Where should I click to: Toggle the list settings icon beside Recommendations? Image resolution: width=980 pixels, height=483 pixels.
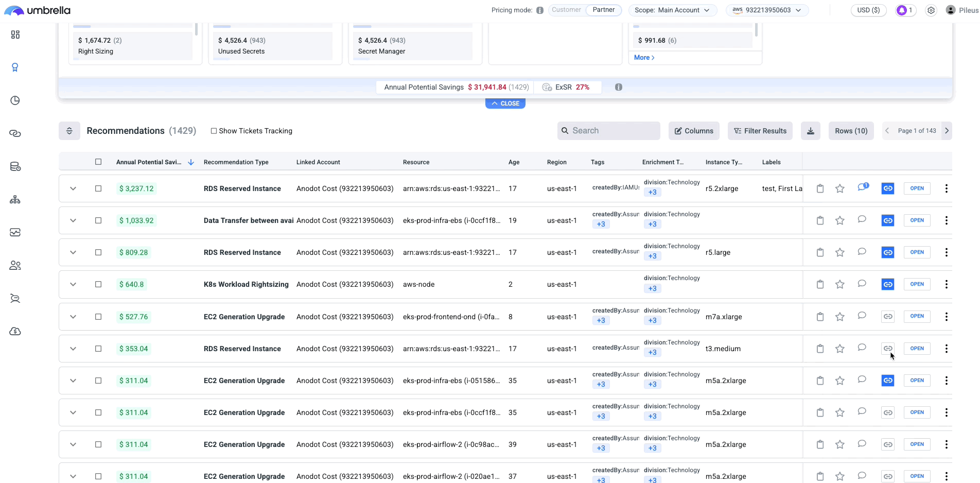(69, 131)
